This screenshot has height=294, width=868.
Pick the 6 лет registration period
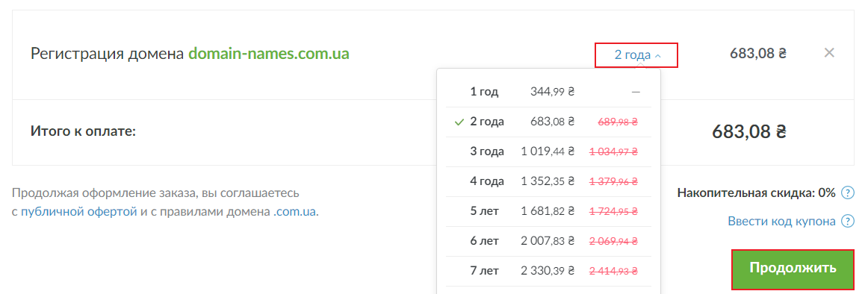click(x=549, y=241)
